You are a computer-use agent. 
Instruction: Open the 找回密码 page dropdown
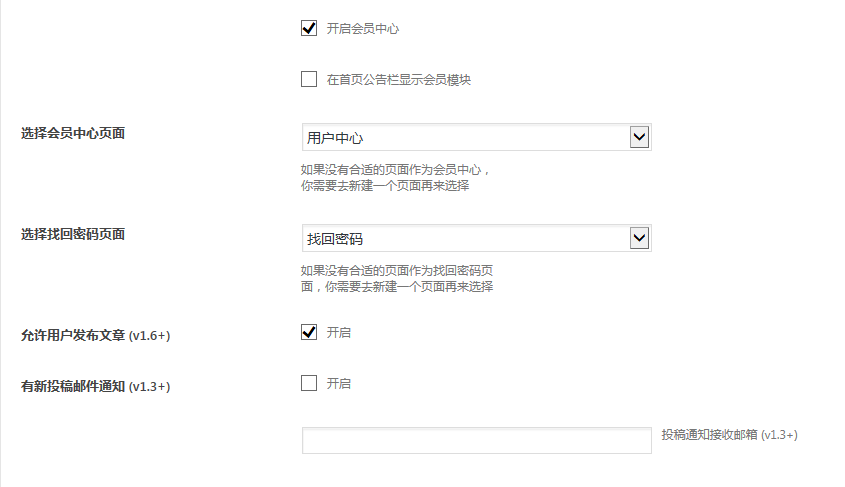coord(466,238)
